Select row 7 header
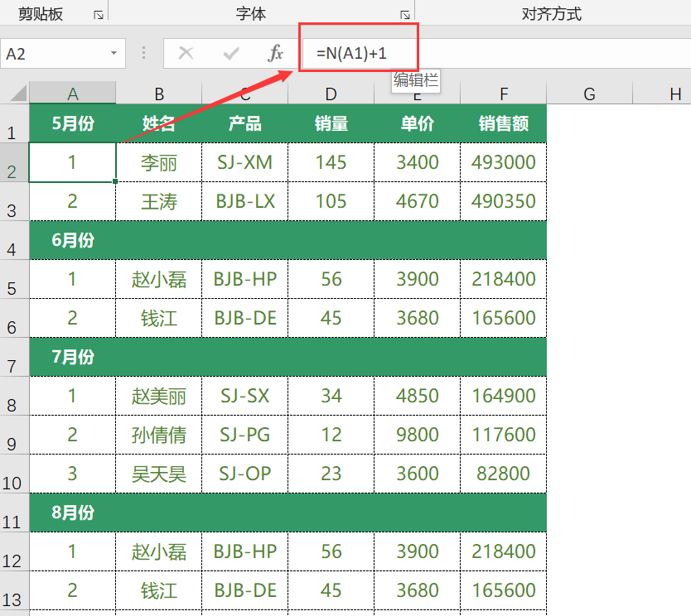691x616 pixels. coord(14,357)
